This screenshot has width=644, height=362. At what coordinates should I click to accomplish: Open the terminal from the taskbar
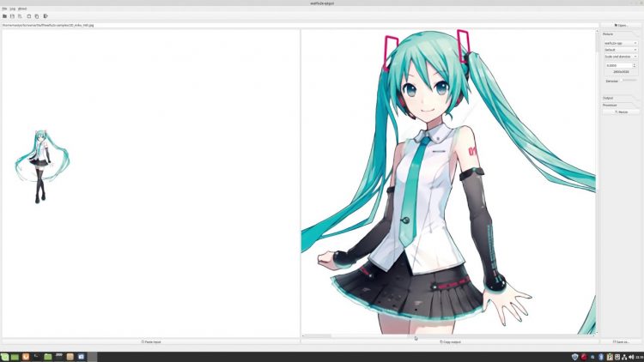coord(37,357)
